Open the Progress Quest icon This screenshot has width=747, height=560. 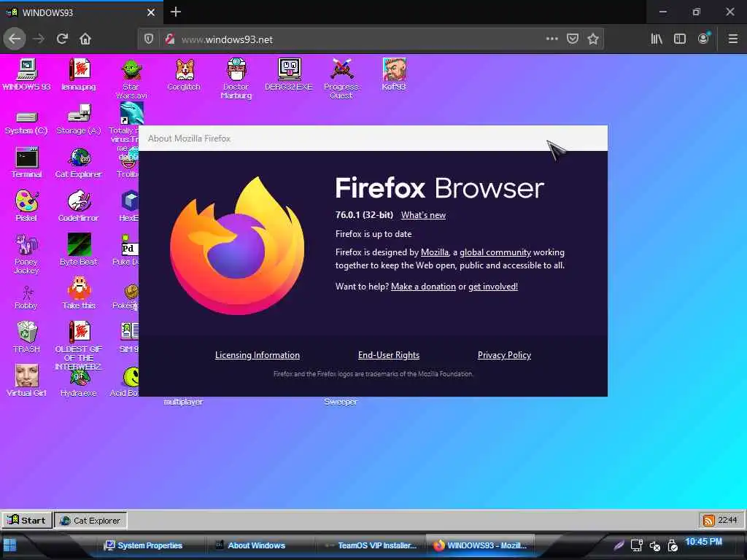(341, 79)
